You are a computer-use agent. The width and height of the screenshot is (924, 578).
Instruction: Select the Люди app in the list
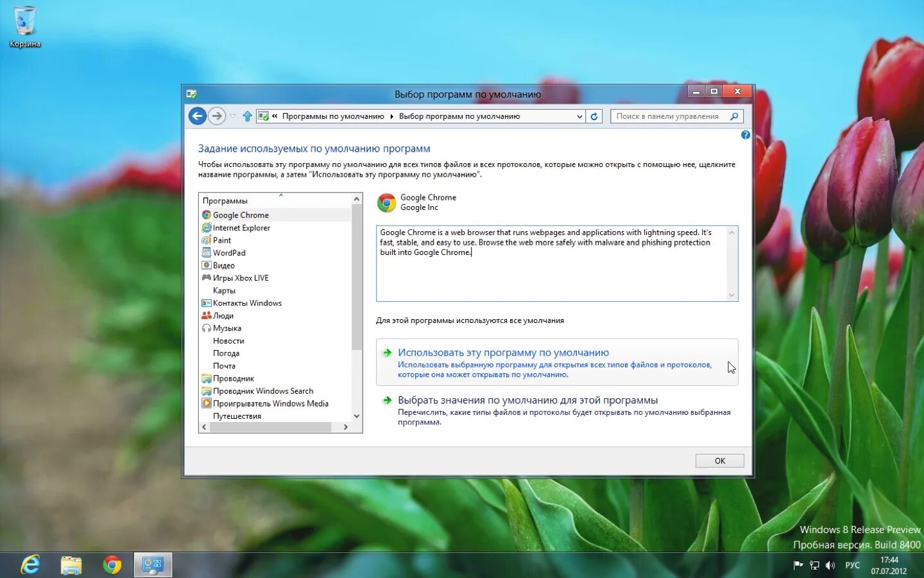point(223,315)
